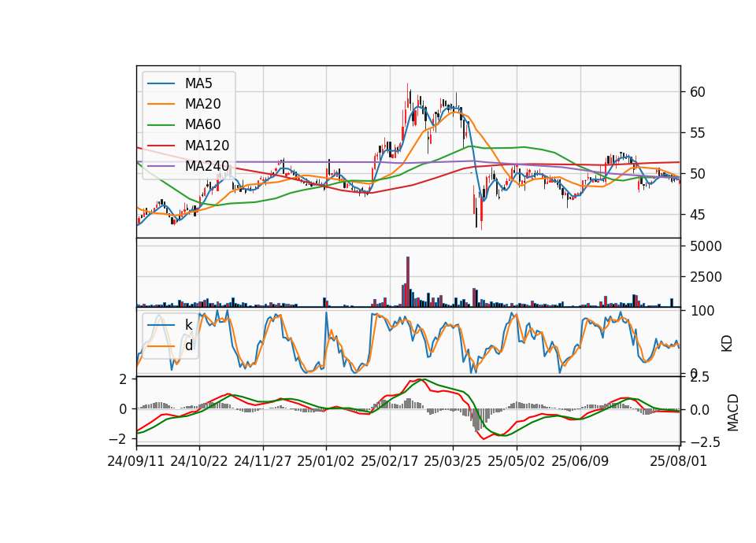The height and width of the screenshot is (543, 756).
Task: Click the KD axis title
Action: point(727,344)
